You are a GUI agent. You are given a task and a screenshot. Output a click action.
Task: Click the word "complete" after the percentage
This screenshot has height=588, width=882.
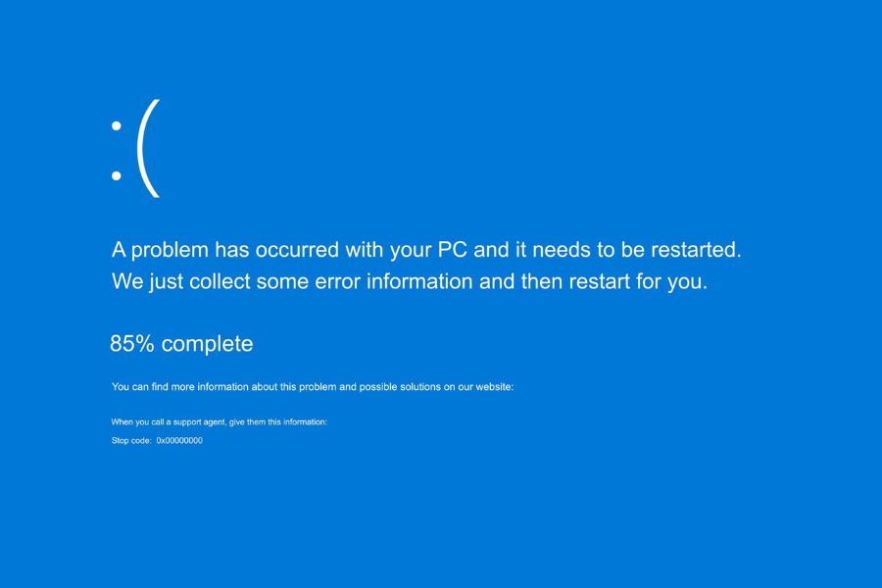pyautogui.click(x=207, y=344)
